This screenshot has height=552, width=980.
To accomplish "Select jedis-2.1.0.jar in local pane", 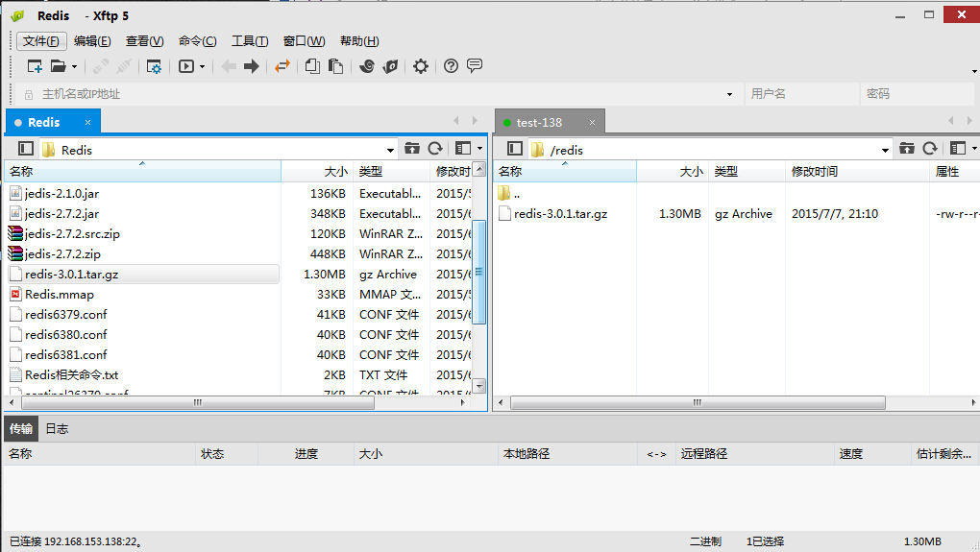I will click(61, 194).
